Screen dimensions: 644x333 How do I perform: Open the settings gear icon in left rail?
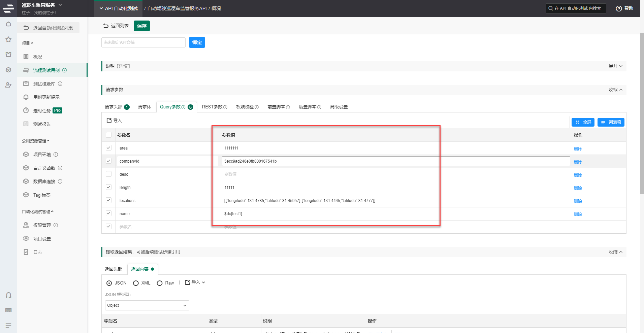tap(8, 70)
